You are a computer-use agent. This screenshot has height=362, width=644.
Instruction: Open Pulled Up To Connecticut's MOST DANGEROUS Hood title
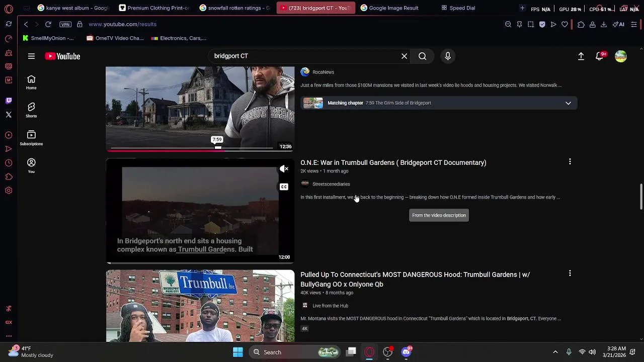415,280
